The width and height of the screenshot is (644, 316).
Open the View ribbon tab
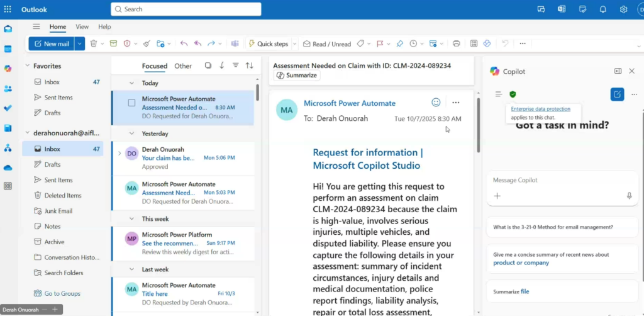[x=82, y=26]
